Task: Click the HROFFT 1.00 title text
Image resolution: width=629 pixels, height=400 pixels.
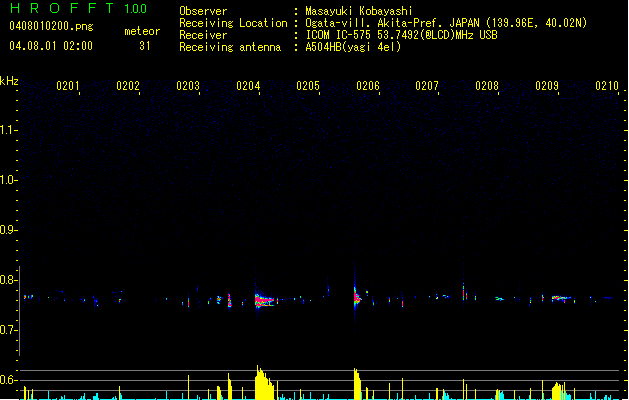Action: pos(79,8)
